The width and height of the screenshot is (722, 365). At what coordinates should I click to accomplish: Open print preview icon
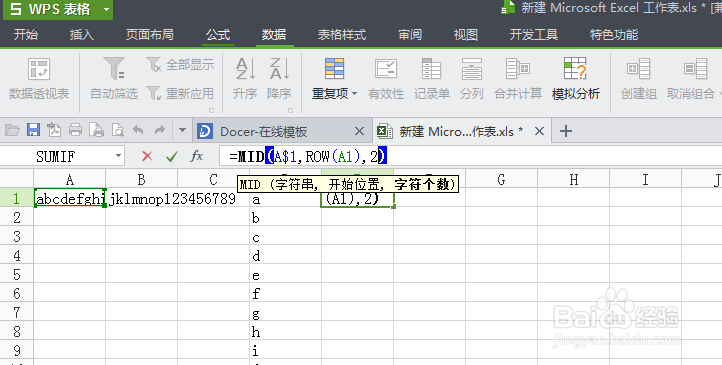117,130
